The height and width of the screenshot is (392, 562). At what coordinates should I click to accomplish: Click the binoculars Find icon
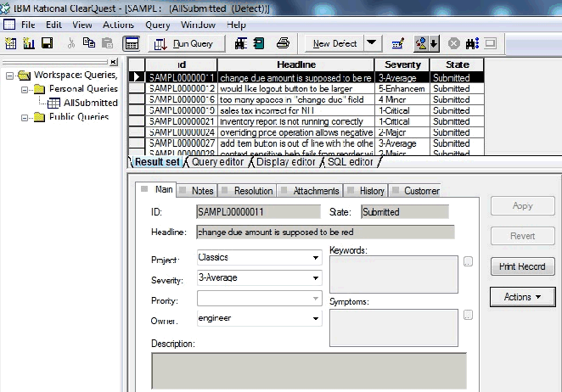[x=471, y=43]
